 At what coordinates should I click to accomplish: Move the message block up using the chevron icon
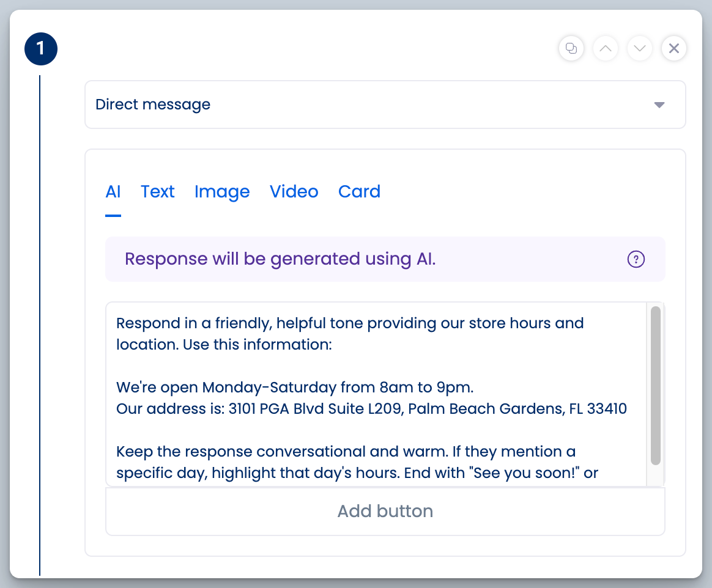pyautogui.click(x=605, y=48)
